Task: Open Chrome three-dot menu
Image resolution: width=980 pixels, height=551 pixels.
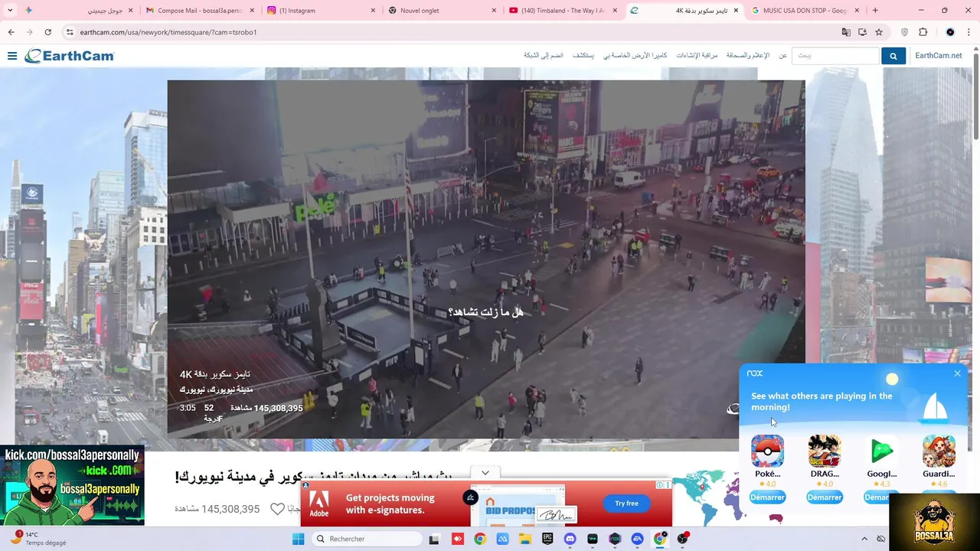Action: [x=969, y=32]
